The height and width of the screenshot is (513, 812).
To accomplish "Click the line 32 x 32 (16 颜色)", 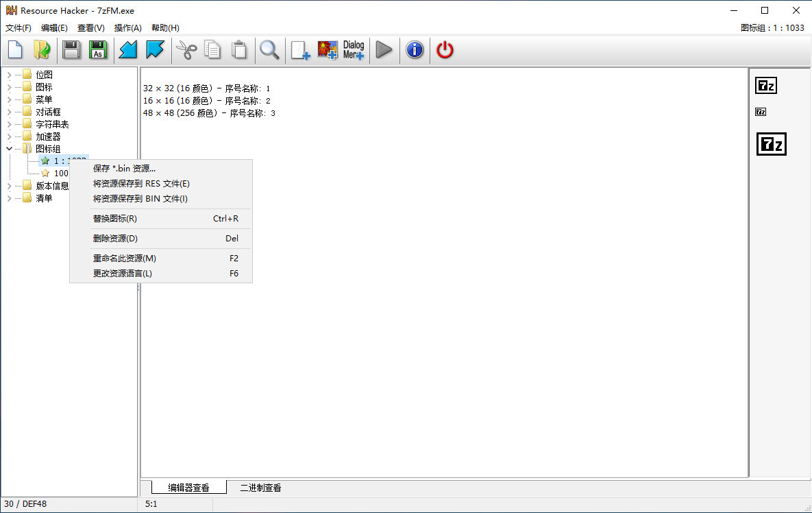I will click(x=207, y=88).
